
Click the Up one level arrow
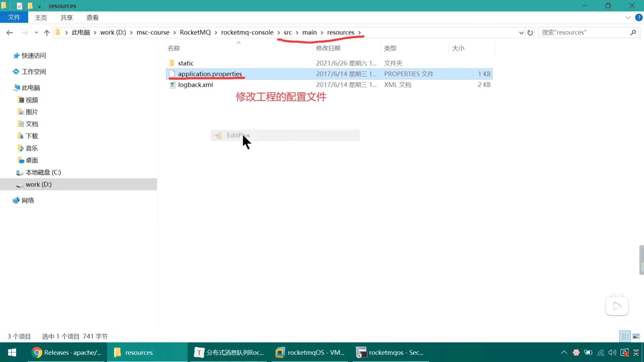pos(47,33)
